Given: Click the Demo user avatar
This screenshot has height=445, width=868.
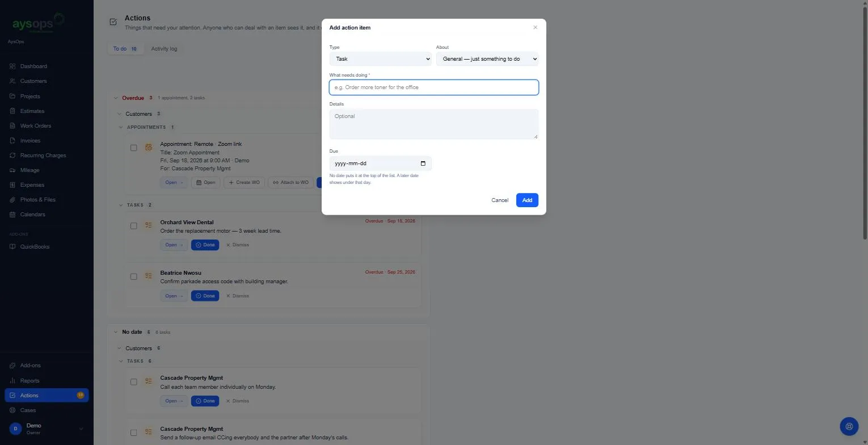Looking at the screenshot, I should [15, 429].
